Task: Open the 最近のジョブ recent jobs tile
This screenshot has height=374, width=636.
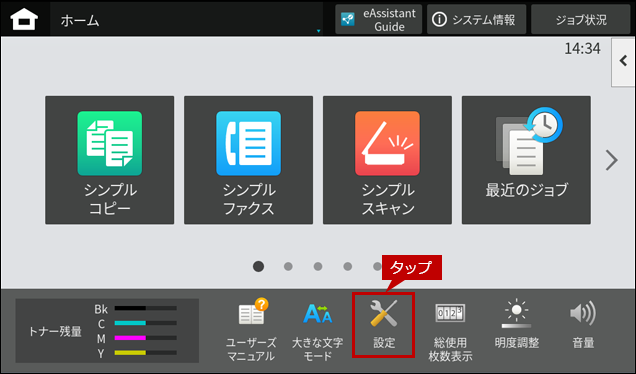Action: point(526,160)
